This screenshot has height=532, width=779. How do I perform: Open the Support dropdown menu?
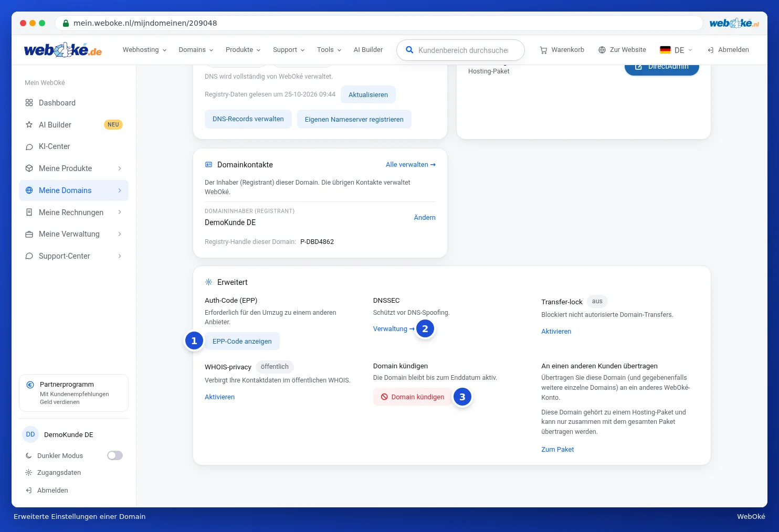[289, 50]
